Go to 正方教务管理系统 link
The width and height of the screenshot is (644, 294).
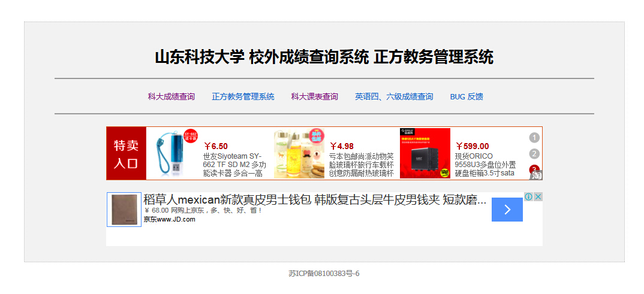[243, 97]
